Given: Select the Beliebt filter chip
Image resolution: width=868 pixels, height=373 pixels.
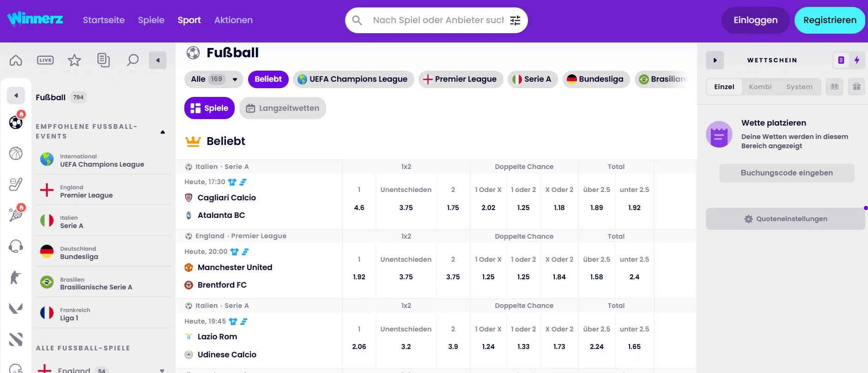Looking at the screenshot, I should [x=268, y=79].
